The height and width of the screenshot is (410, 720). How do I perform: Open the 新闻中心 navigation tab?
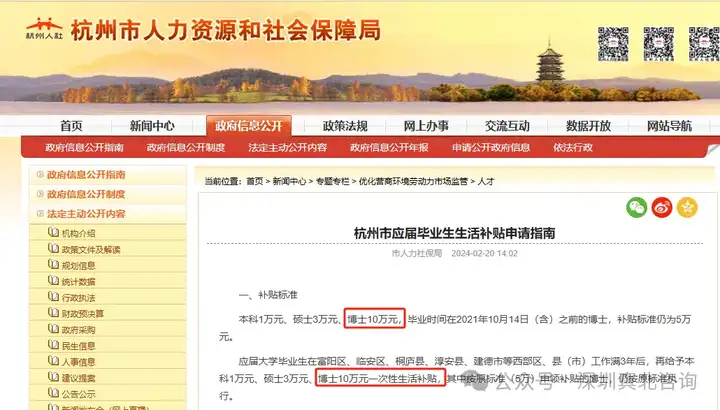(x=152, y=126)
